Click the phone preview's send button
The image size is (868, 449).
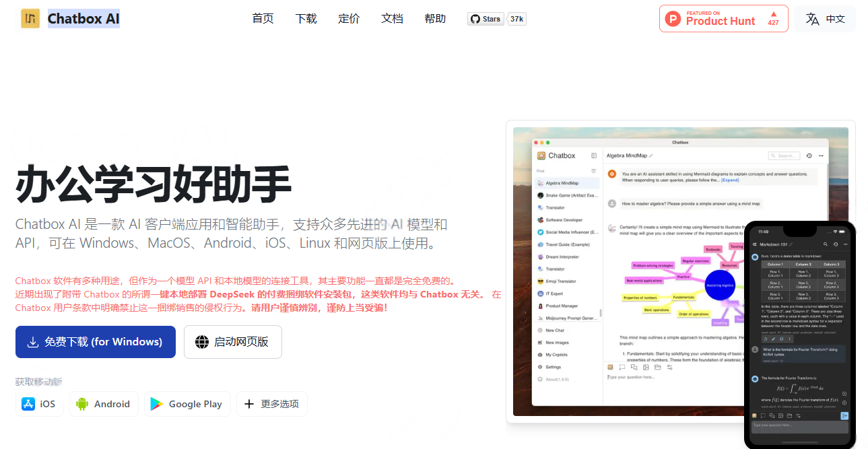pos(844,415)
